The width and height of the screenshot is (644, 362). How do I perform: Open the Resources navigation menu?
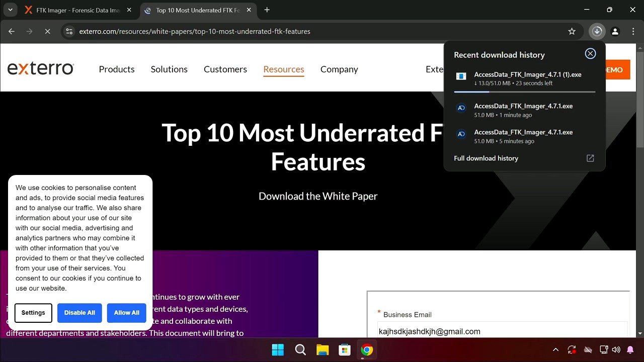click(x=283, y=69)
